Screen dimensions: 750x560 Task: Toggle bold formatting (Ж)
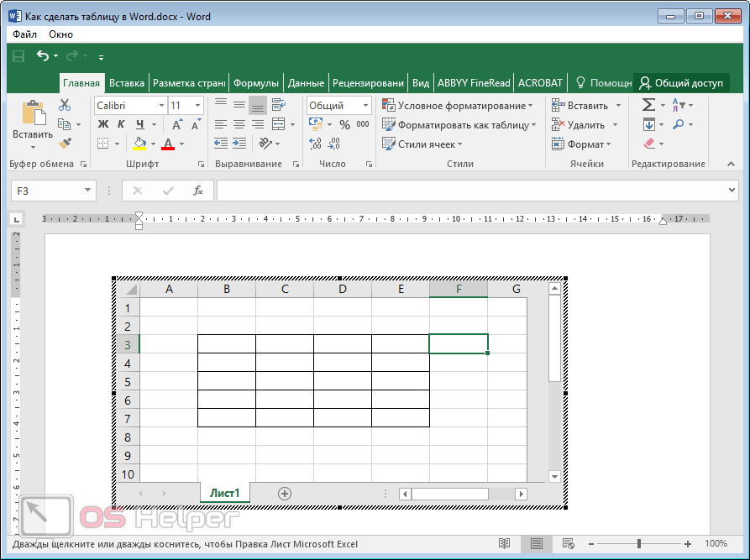103,124
